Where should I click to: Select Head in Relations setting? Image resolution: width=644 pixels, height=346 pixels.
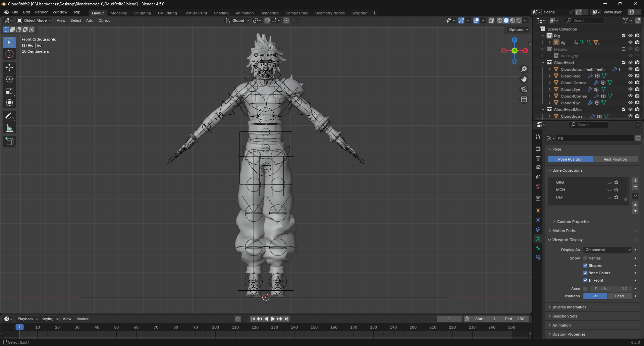tap(619, 296)
